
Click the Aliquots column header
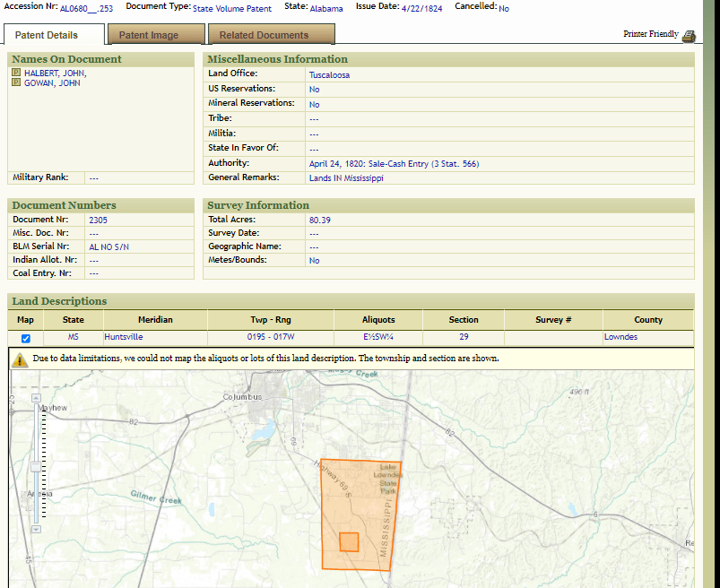pyautogui.click(x=378, y=319)
